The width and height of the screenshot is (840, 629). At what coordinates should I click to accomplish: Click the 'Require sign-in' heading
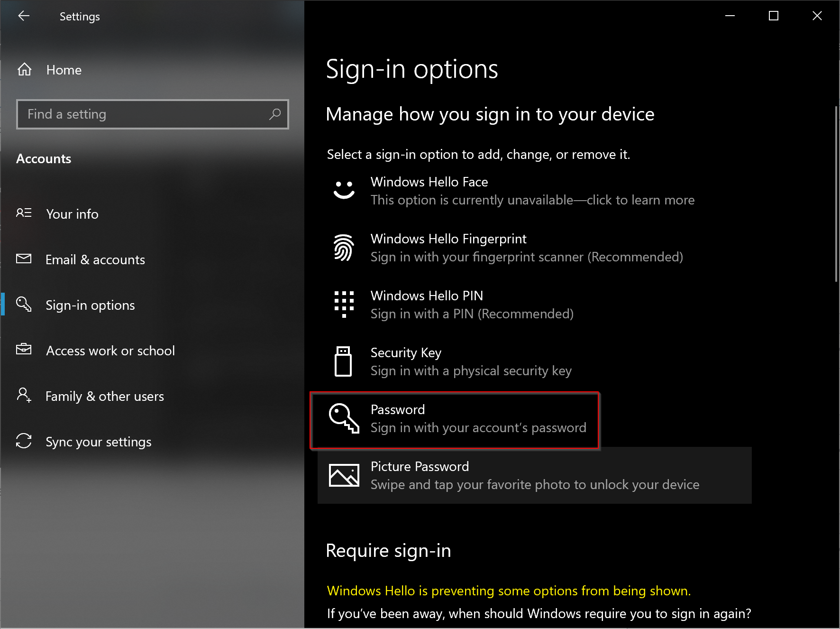(x=389, y=551)
